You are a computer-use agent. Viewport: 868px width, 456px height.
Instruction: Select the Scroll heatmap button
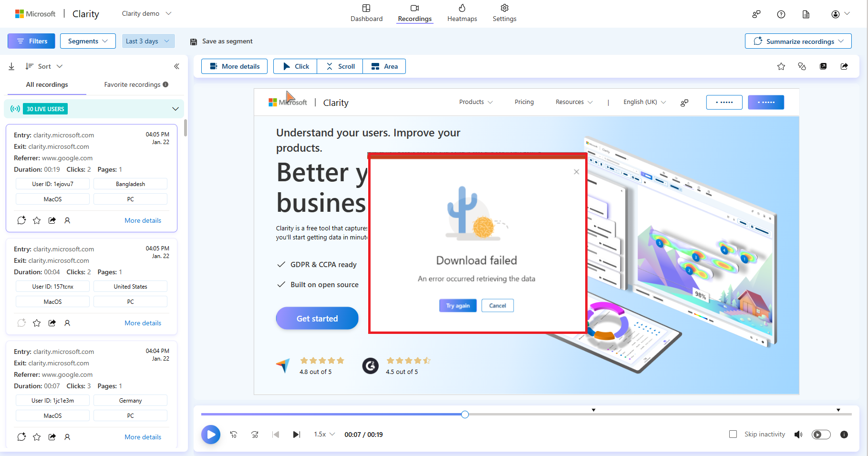click(340, 66)
